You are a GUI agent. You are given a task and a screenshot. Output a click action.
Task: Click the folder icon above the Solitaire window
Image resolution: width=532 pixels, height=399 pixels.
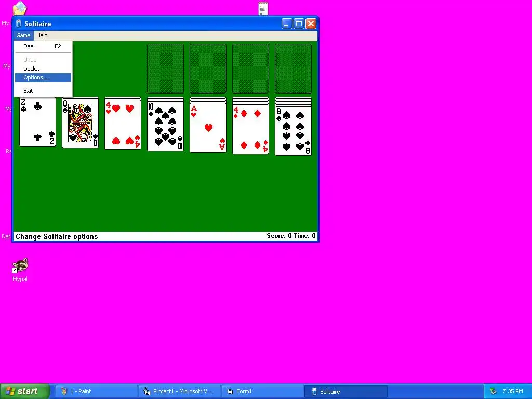(x=20, y=8)
